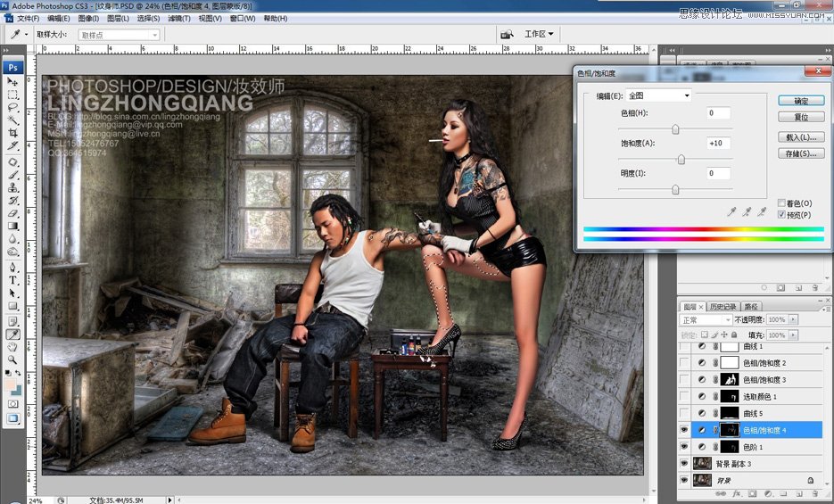Viewport: 834px width, 504px height.
Task: Click the 饱和度 saturation slider handle
Action: tap(681, 159)
